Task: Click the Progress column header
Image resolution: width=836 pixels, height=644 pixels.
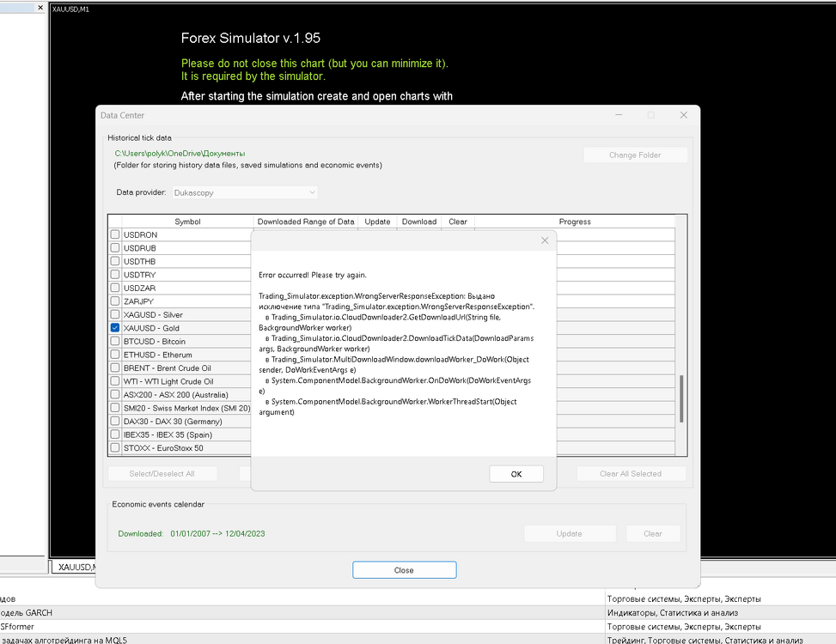Action: (x=575, y=222)
